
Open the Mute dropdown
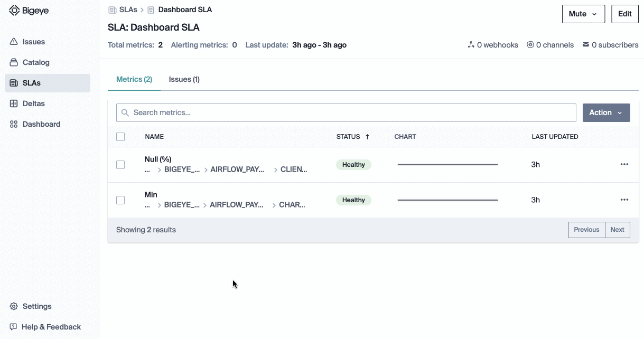583,14
